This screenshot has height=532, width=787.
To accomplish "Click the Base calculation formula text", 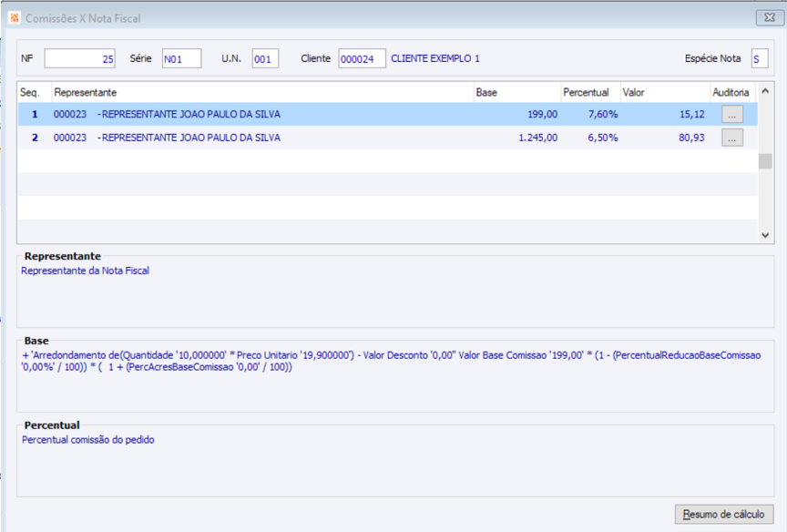I will click(x=391, y=361).
